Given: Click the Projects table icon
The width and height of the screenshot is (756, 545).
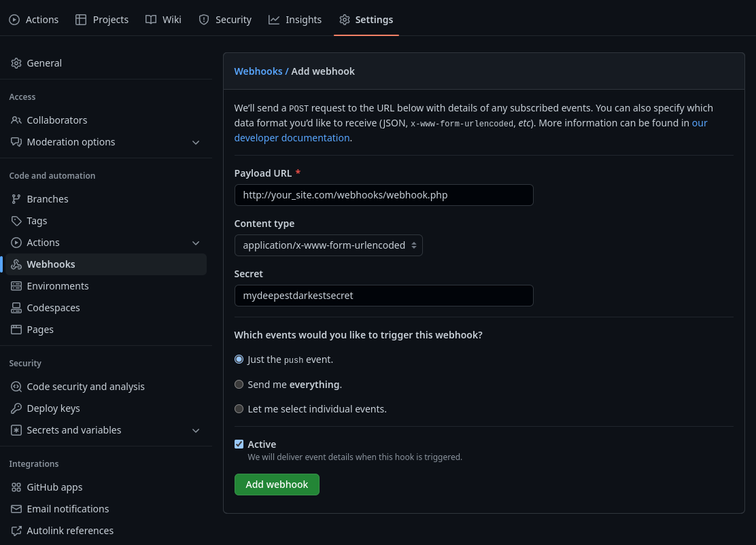Looking at the screenshot, I should (x=81, y=20).
